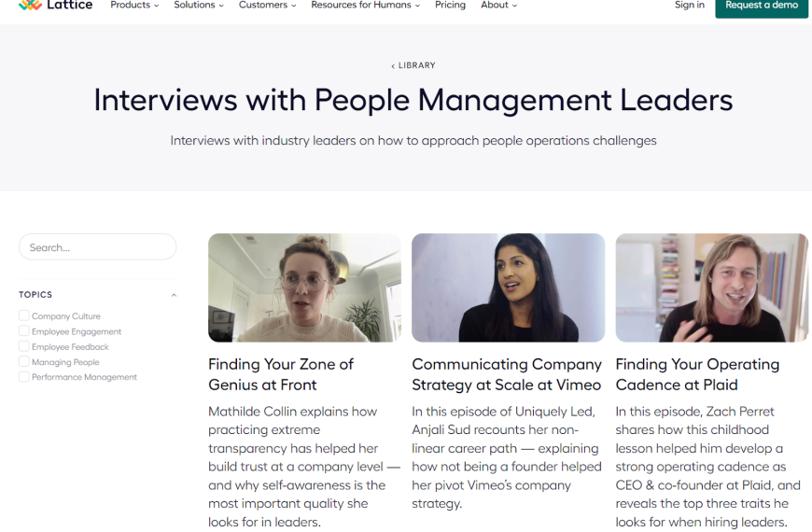Open the Vimeo interview thumbnail with Anjali Sud

click(508, 288)
